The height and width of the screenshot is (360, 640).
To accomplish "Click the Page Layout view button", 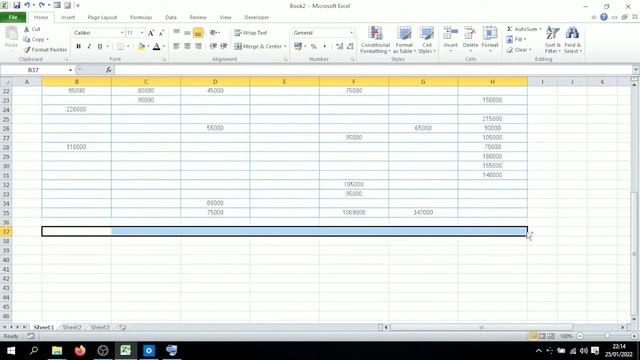I will (542, 336).
